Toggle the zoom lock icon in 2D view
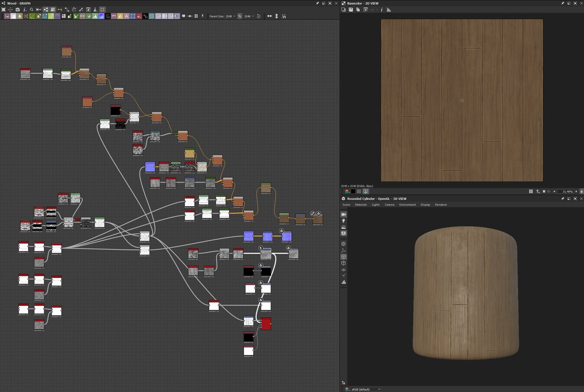 tap(582, 191)
